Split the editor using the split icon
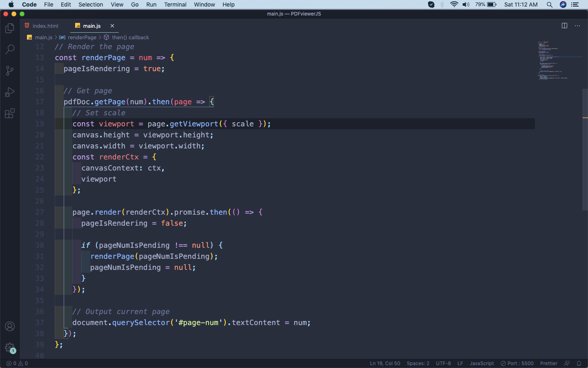The width and height of the screenshot is (588, 368). (x=564, y=25)
